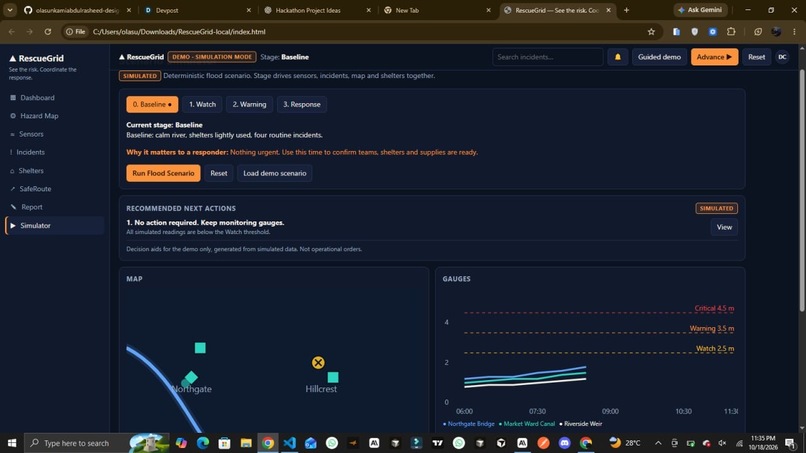Click the DEMO - SIMULATION MODE badge
The width and height of the screenshot is (806, 453).
point(212,57)
